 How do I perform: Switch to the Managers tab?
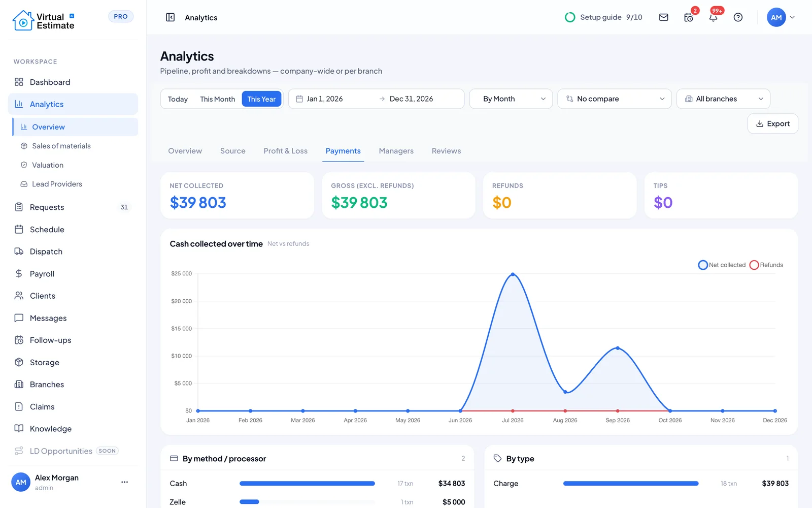point(396,151)
